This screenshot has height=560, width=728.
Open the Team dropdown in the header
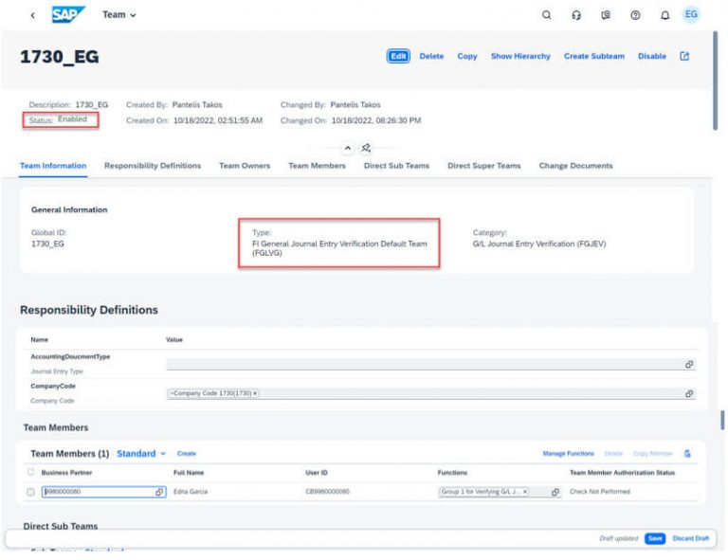[118, 16]
